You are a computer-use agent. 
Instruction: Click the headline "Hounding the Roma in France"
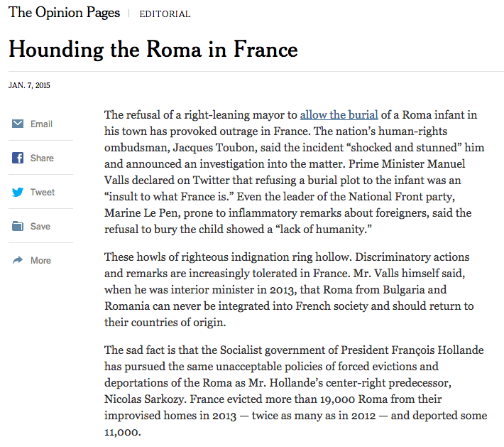[x=153, y=50]
